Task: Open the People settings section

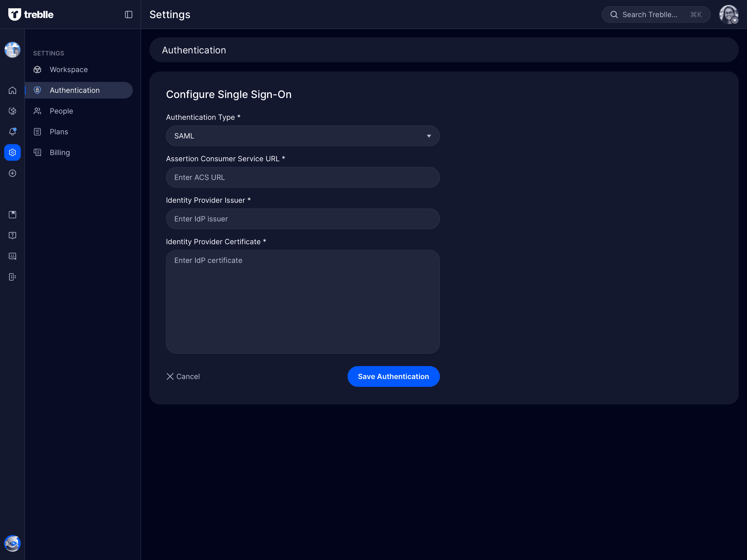Action: coord(61,111)
